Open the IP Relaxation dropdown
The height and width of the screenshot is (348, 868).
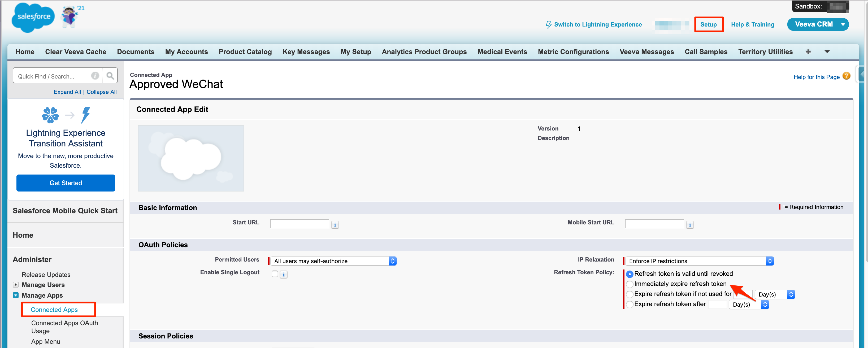[699, 261]
